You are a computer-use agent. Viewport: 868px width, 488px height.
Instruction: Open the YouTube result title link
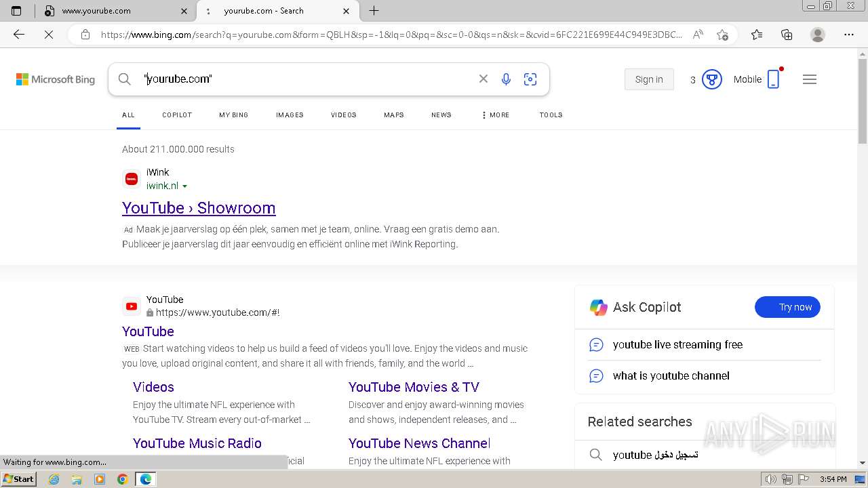pos(148,331)
